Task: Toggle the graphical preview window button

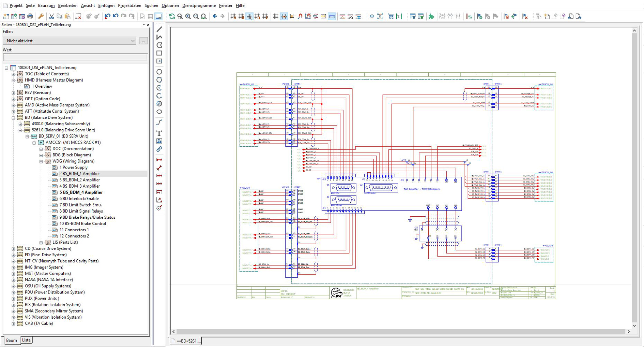Action: 158,16
